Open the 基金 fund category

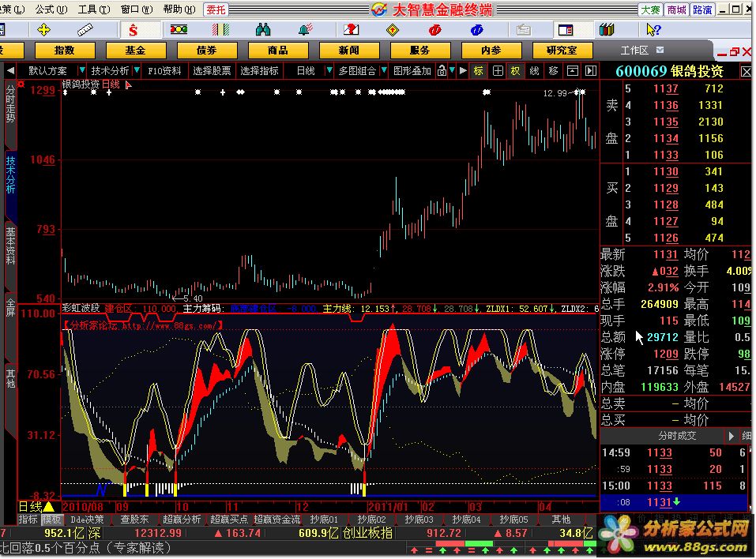point(136,50)
